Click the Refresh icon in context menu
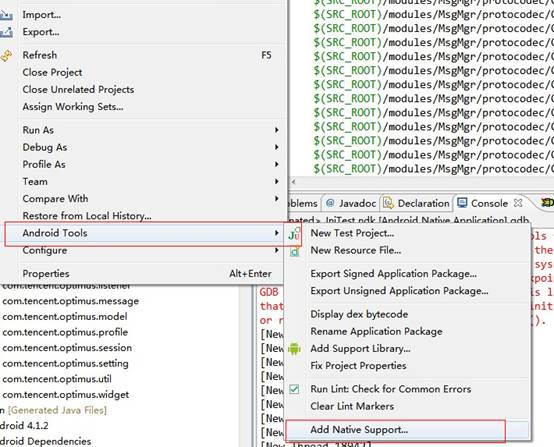 pos(6,55)
